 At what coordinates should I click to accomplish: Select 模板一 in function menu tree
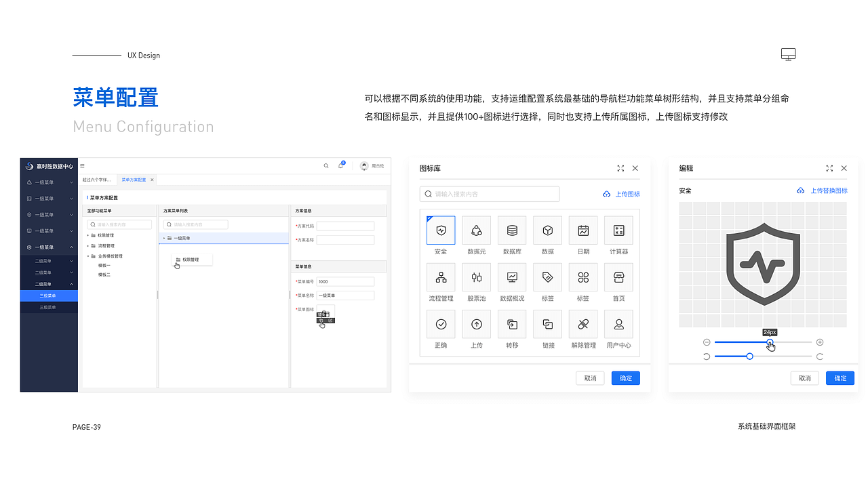[104, 266]
